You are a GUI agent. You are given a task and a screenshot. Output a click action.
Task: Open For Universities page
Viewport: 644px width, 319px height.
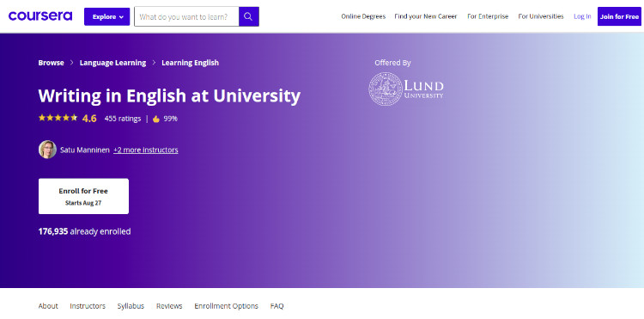point(541,16)
